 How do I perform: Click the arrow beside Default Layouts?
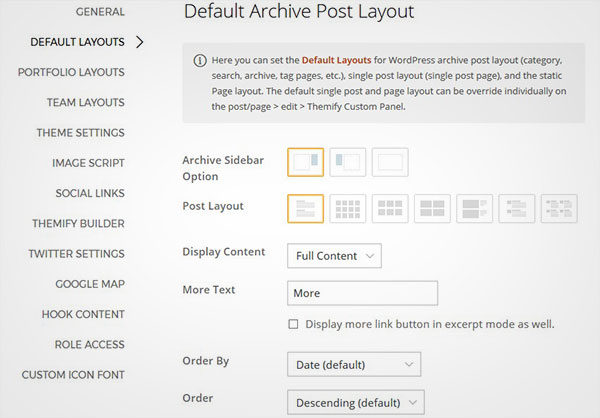140,42
